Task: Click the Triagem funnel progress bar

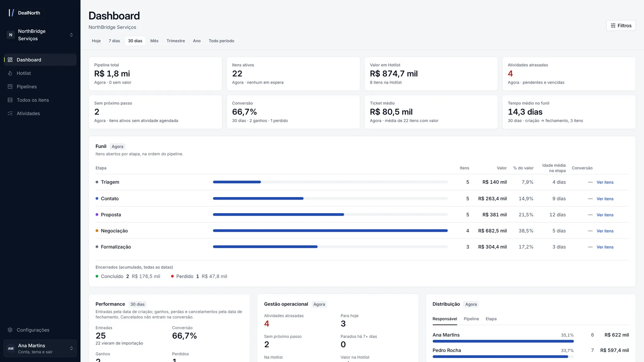Action: coord(330,182)
